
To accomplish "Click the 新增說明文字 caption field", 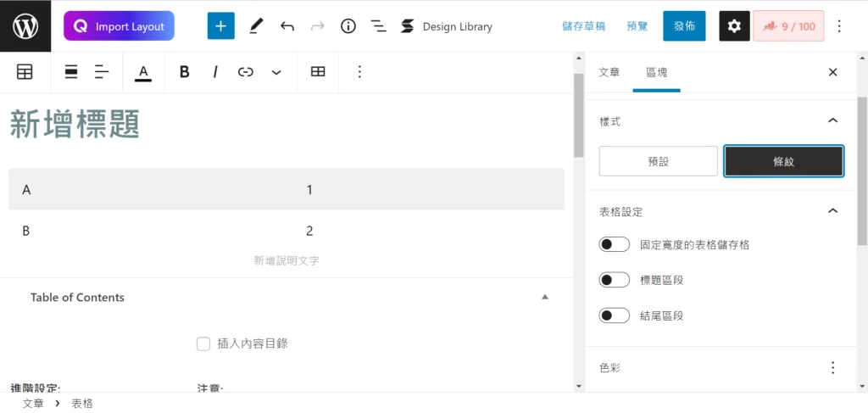I will 287,260.
